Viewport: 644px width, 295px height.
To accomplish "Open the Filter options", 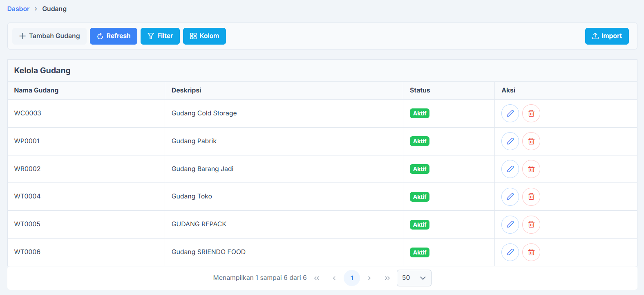I will [x=160, y=36].
